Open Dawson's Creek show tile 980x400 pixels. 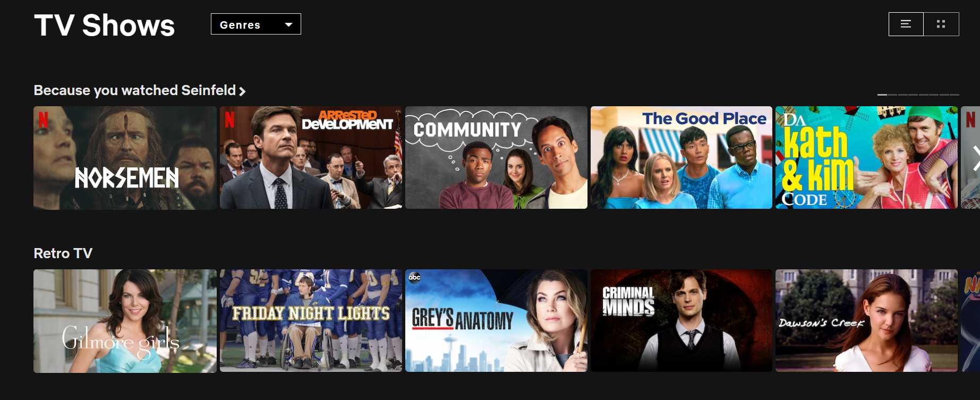[866, 320]
